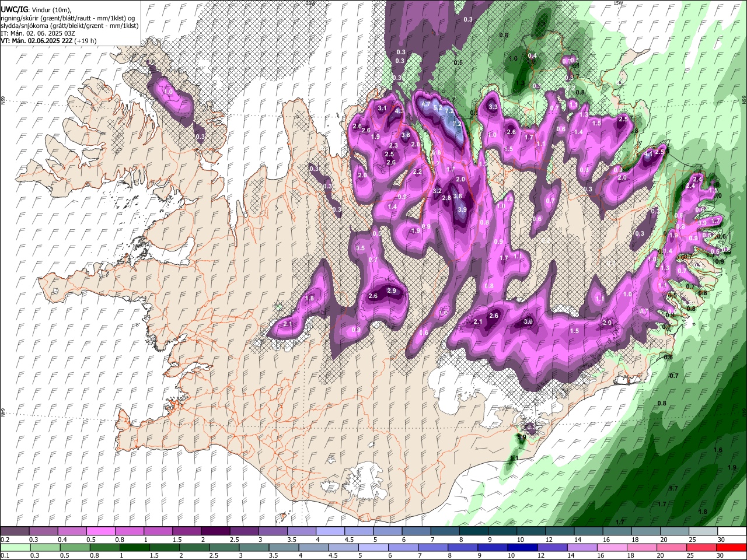Click the '2.9' precipitation value on the map
Image resolution: width=747 pixels, height=560 pixels.
click(392, 290)
